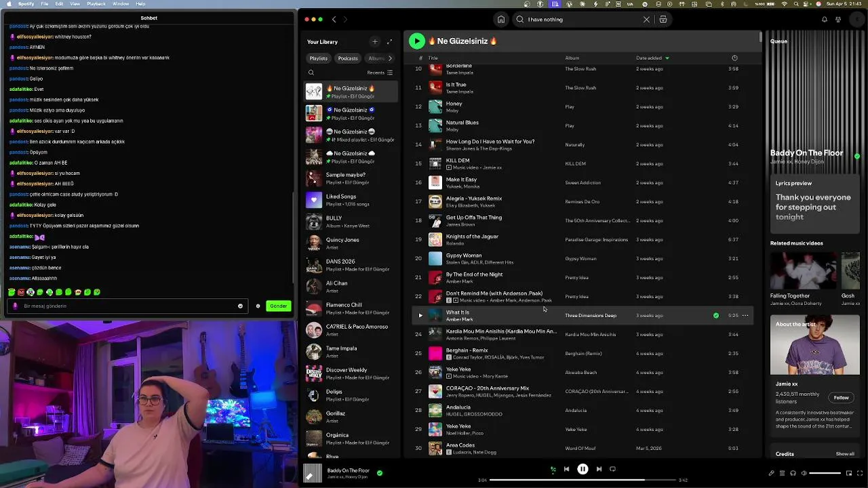Toggle smart shuffle

click(553, 469)
